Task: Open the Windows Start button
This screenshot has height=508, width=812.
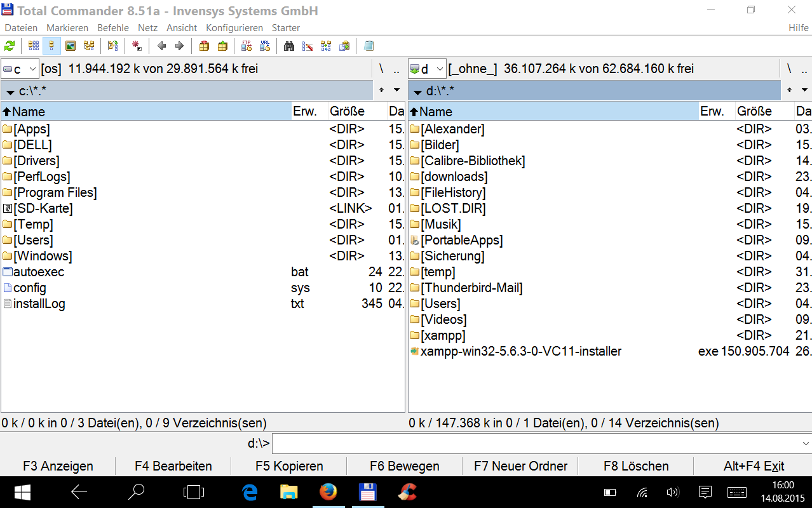Action: coord(22,492)
